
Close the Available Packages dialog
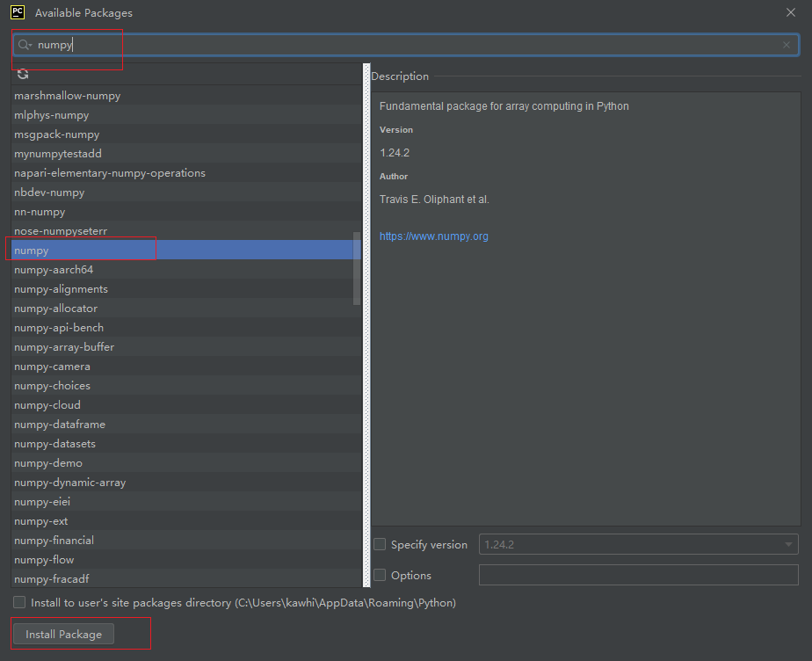(791, 12)
